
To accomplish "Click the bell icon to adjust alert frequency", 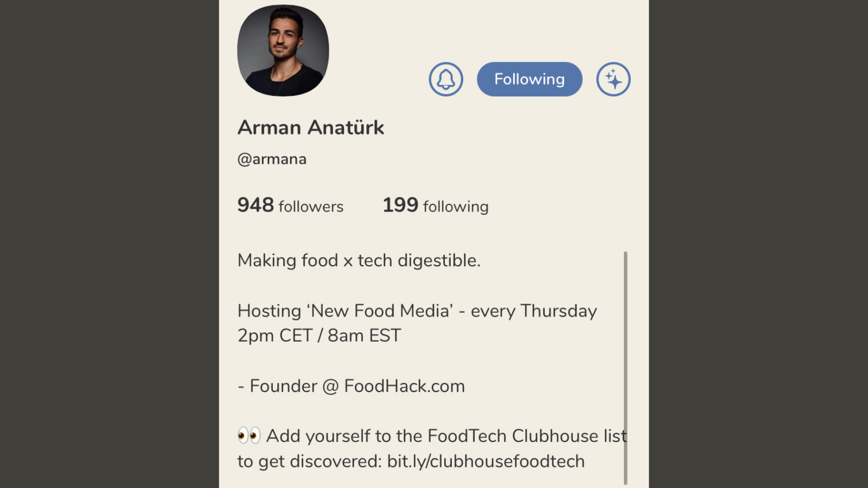I will pos(445,79).
